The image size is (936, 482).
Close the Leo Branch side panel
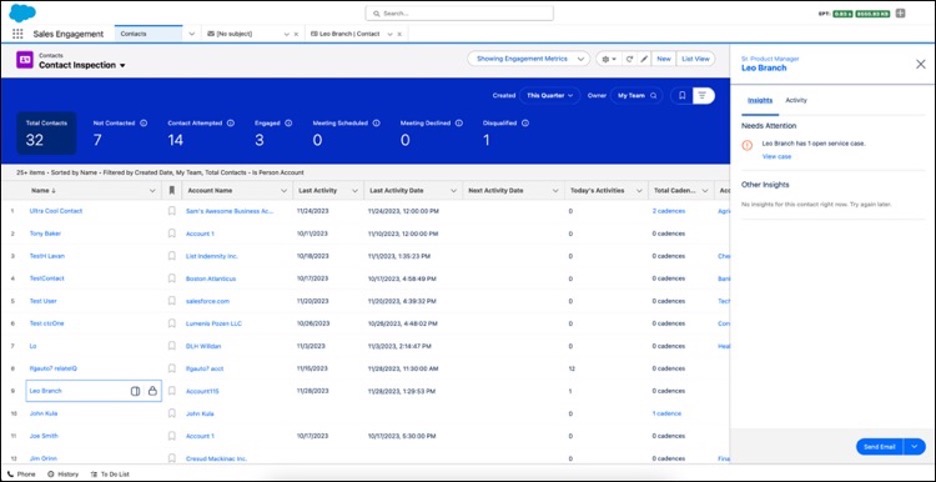pyautogui.click(x=920, y=64)
